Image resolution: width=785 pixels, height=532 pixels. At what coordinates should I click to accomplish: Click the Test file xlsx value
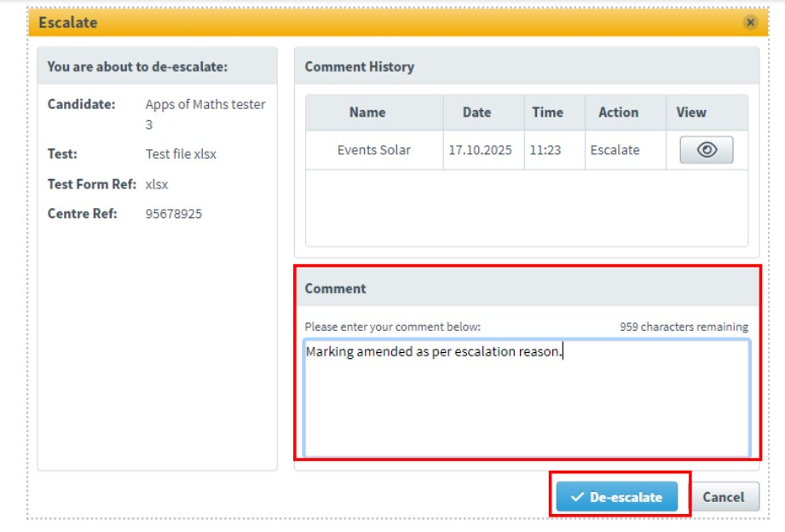click(x=181, y=154)
